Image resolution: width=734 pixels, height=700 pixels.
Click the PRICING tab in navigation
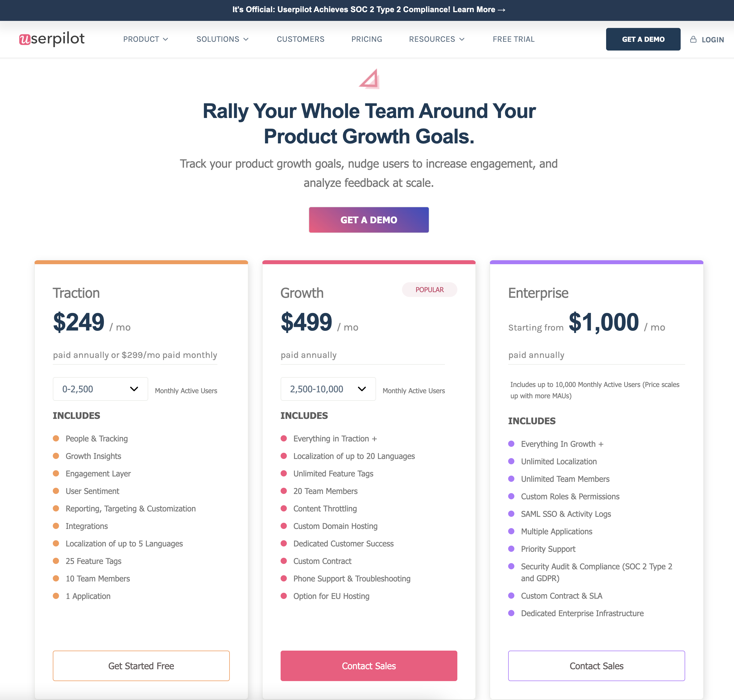(366, 39)
